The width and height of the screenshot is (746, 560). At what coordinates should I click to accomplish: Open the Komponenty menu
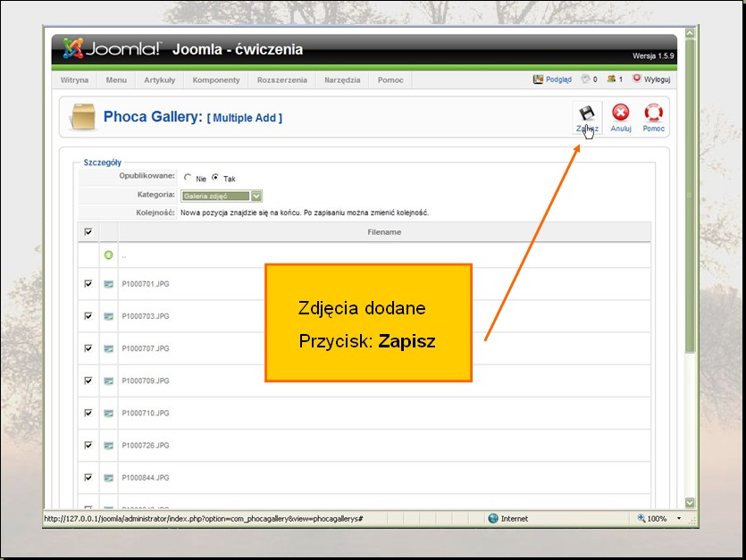(215, 79)
